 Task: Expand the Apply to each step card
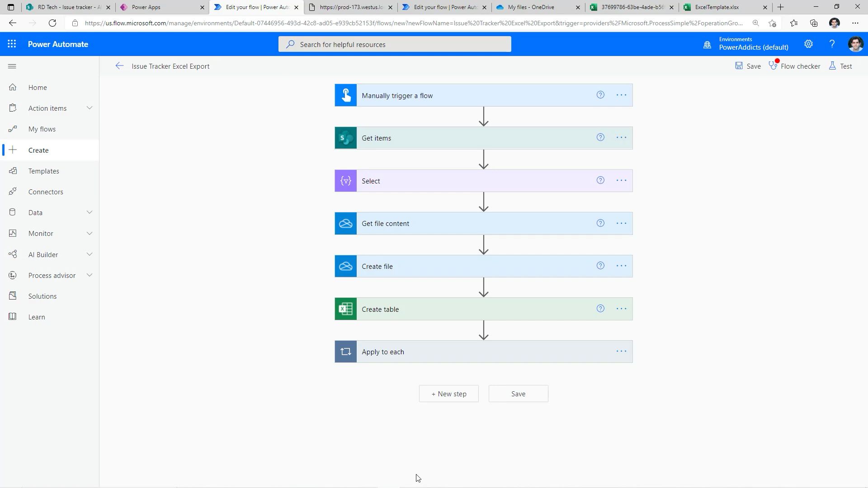click(483, 352)
